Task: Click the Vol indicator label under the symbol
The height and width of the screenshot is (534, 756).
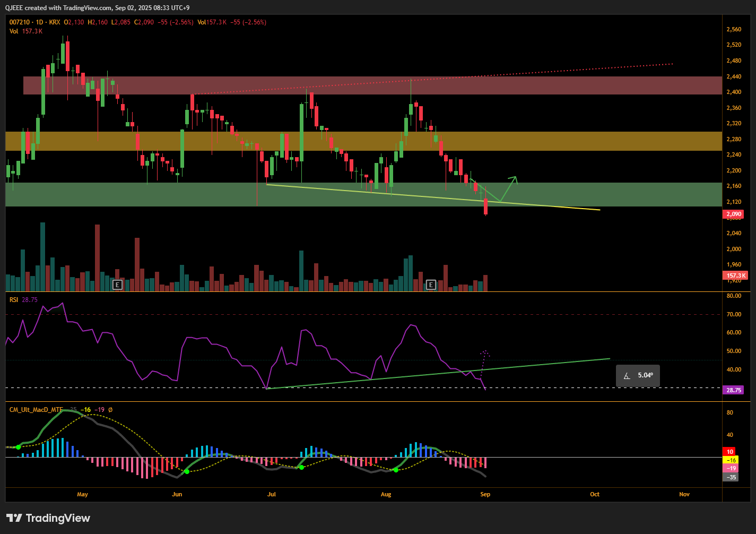Action: tap(14, 31)
